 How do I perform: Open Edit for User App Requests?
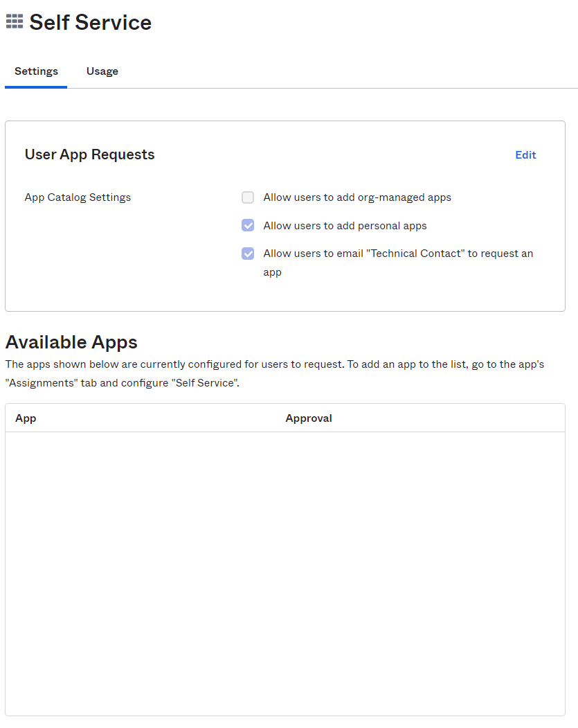click(x=525, y=155)
